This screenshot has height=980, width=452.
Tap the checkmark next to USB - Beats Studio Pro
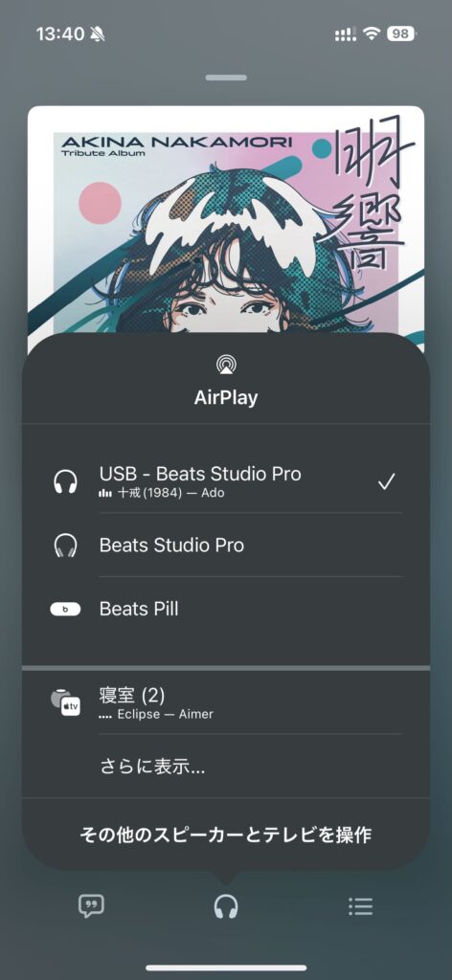[386, 482]
